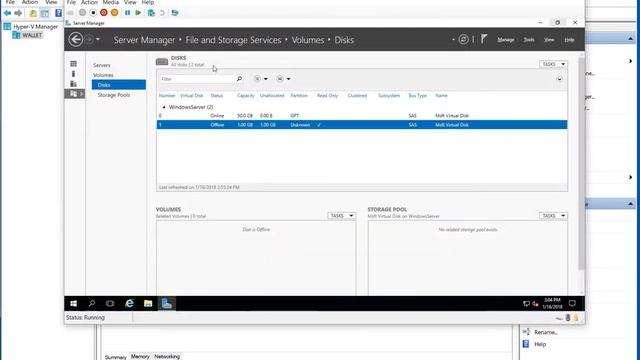Viewport: 640px width, 360px height.
Task: Select the Online disk 0 row
Action: click(x=362, y=116)
